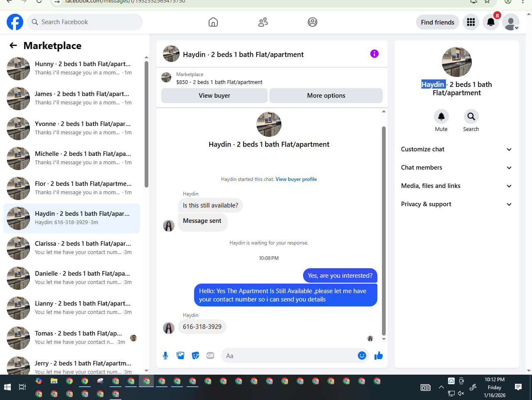Open the network icon in system tray
The image size is (532, 400).
(x=451, y=393)
